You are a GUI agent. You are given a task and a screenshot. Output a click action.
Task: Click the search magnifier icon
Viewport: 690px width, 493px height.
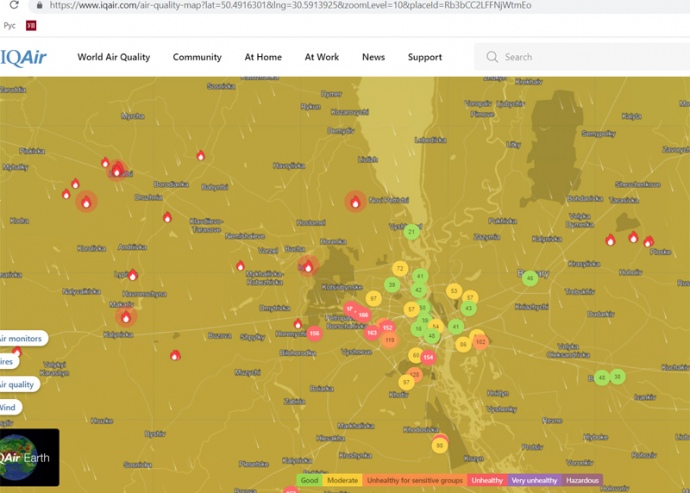pos(492,57)
